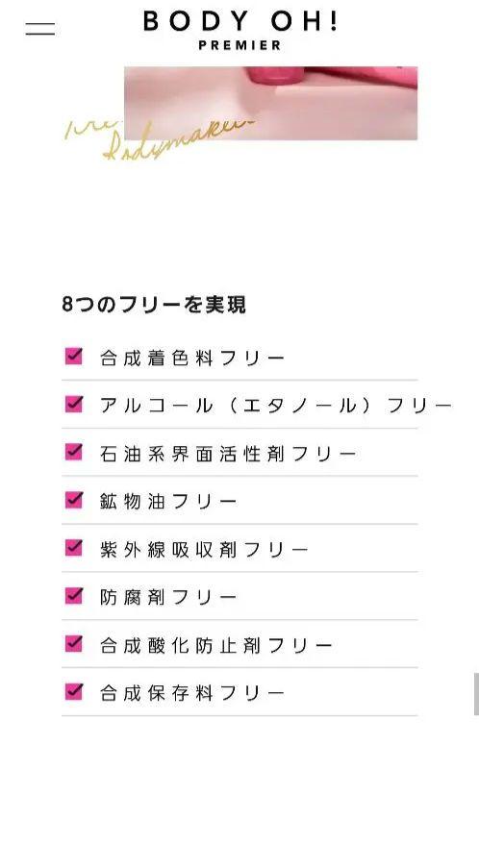Click the 合成酸化防止剤フリー label text
Screen dimensions: 479x868
tap(216, 645)
